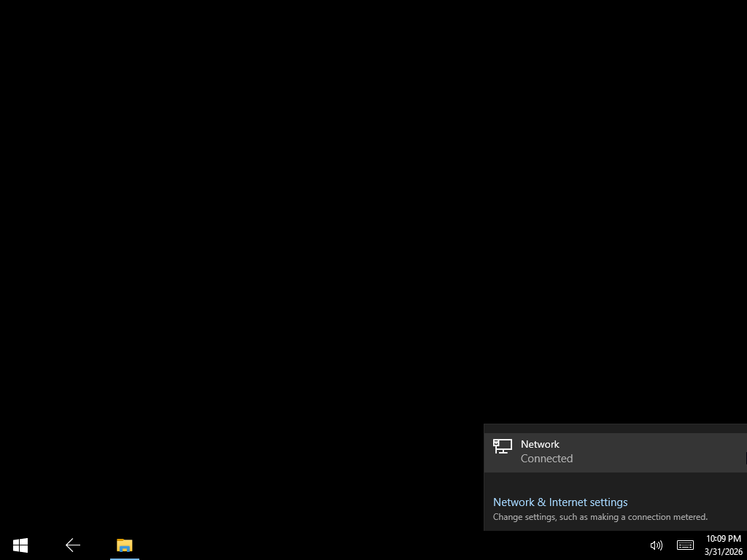Open the touch keyboard

(684, 545)
